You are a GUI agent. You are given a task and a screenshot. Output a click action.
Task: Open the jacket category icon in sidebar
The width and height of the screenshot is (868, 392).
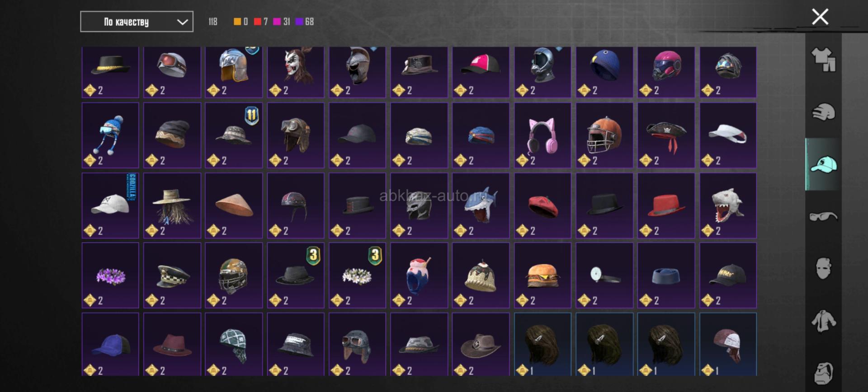pyautogui.click(x=823, y=321)
